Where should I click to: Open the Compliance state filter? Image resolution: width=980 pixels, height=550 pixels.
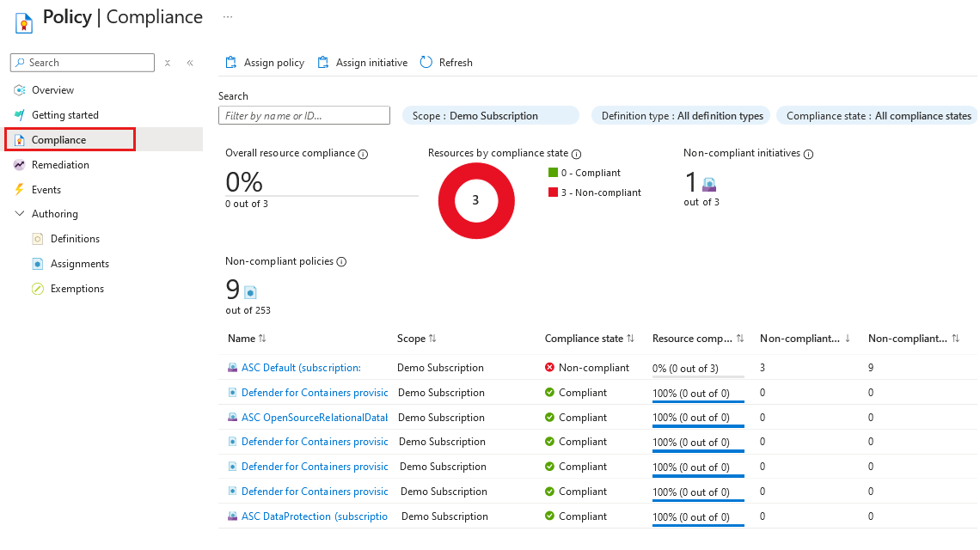[x=878, y=116]
